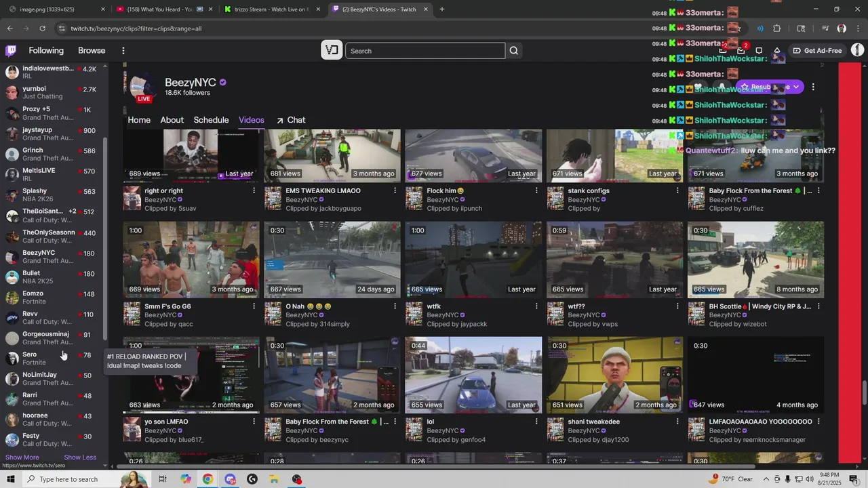The image size is (868, 488).
Task: View site information icon in address bar
Action: tap(62, 28)
